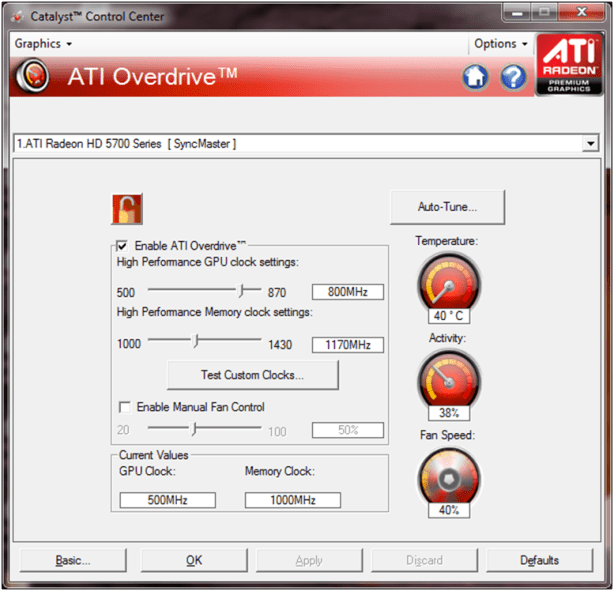
Task: Click the ATI Radeon Premium Graphics logo
Action: 569,66
